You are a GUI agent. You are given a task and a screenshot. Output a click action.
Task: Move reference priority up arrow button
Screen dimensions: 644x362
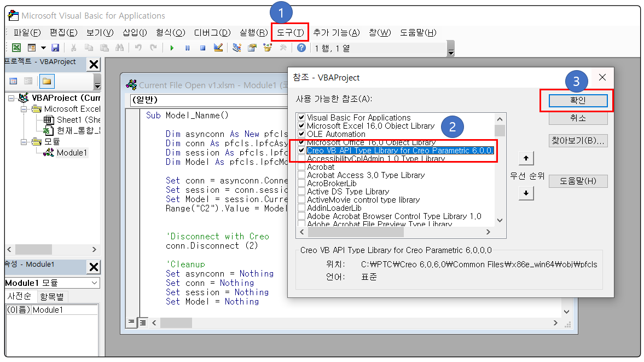tap(526, 158)
